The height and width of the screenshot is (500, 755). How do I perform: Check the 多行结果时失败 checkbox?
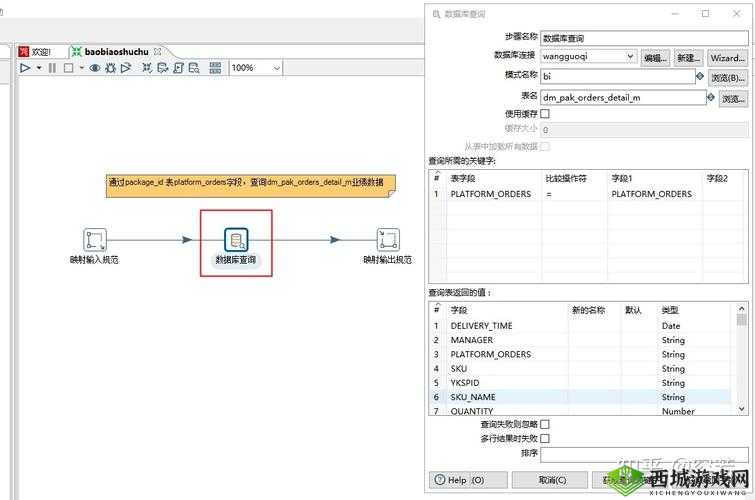[545, 438]
